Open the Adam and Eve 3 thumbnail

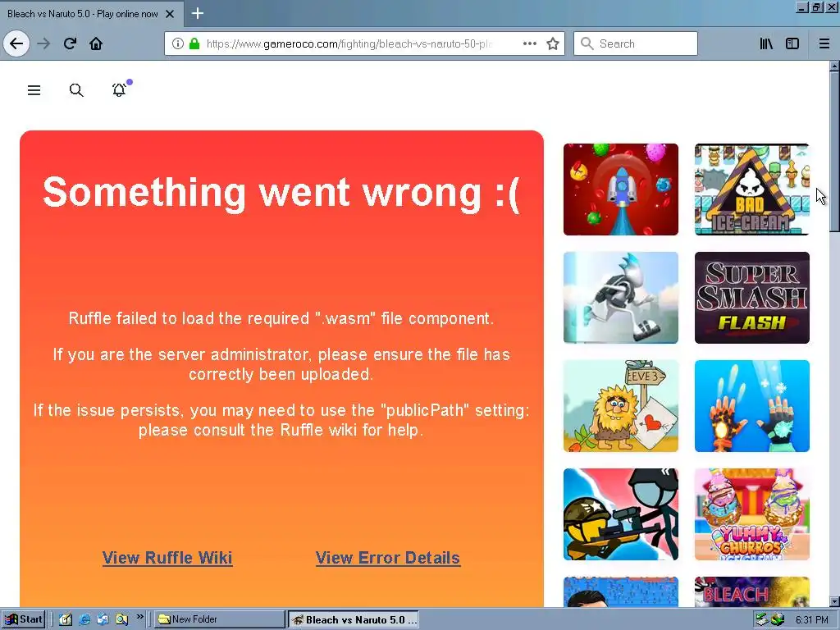coord(620,405)
